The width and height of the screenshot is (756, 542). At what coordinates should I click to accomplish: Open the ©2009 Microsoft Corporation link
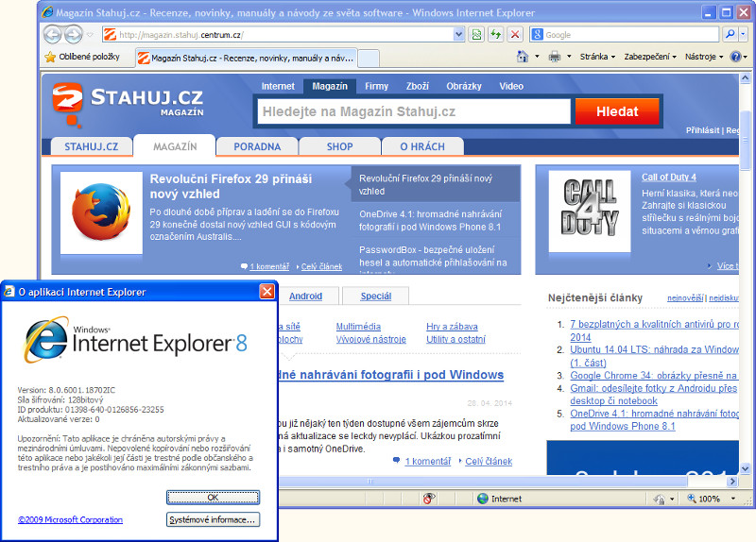pyautogui.click(x=70, y=520)
